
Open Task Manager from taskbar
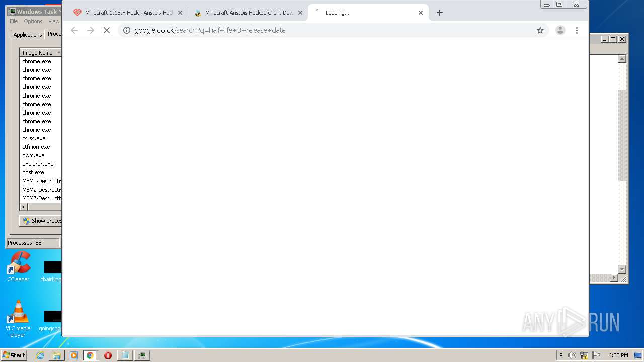pyautogui.click(x=142, y=355)
